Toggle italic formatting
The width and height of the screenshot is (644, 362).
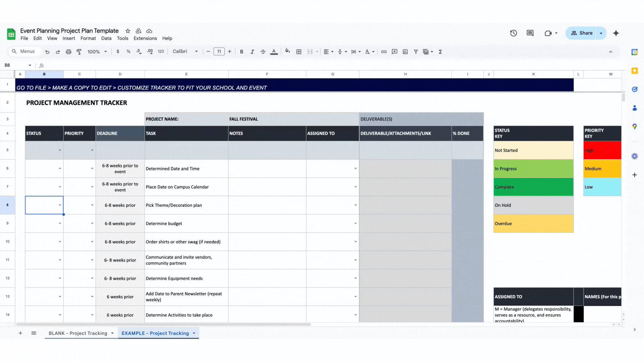point(252,52)
